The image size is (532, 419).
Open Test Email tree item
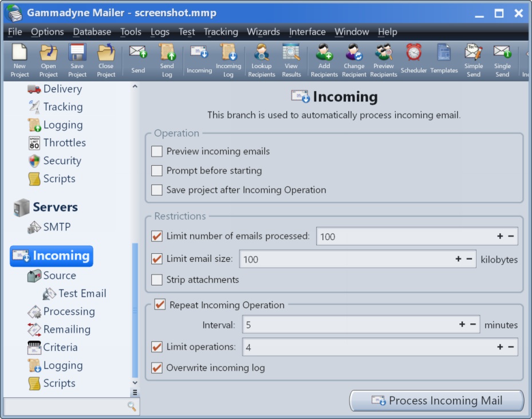74,293
